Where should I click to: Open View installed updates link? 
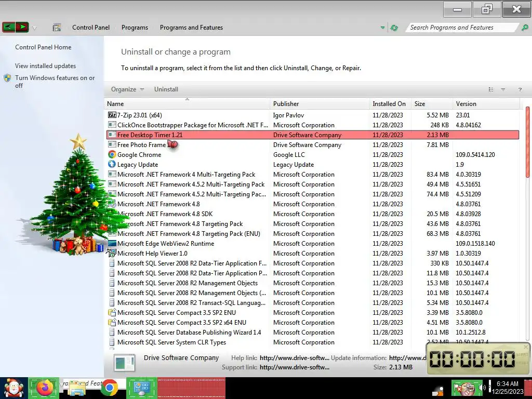pyautogui.click(x=46, y=66)
